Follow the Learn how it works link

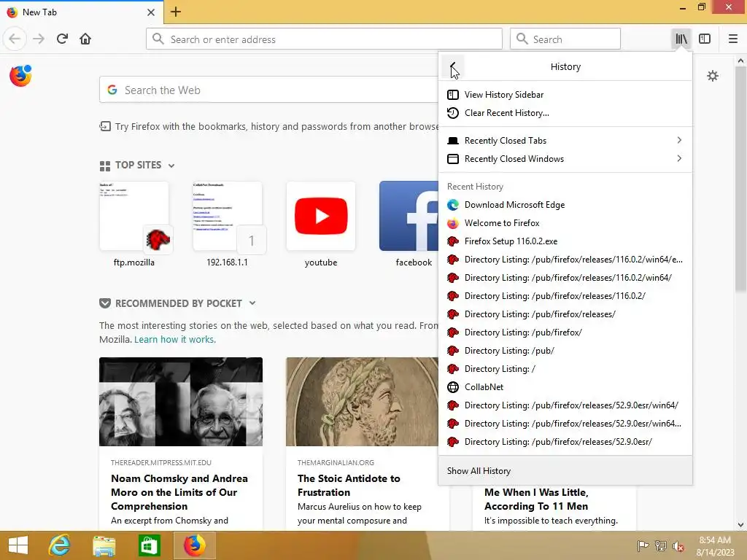tap(175, 340)
